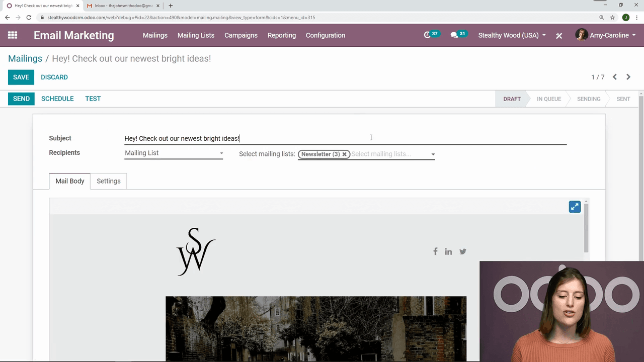Viewport: 644px width, 362px height.
Task: Click the LinkedIn icon in email header
Action: click(x=448, y=251)
